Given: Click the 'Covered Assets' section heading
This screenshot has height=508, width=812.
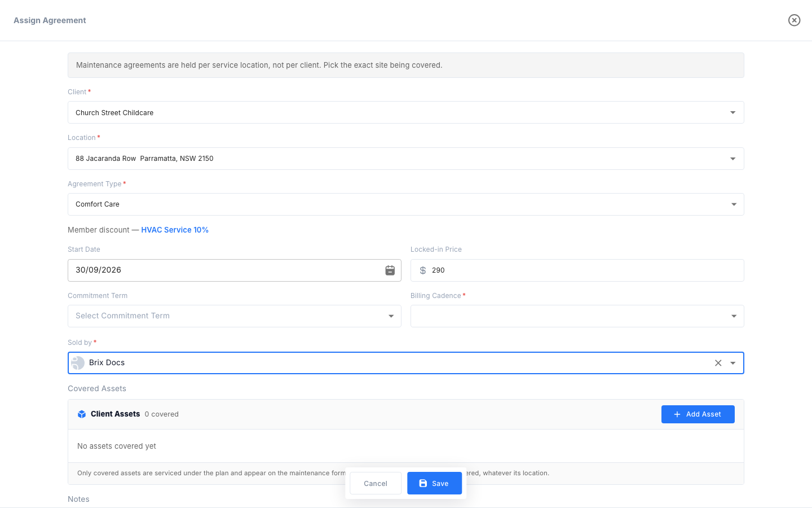Looking at the screenshot, I should 97,388.
